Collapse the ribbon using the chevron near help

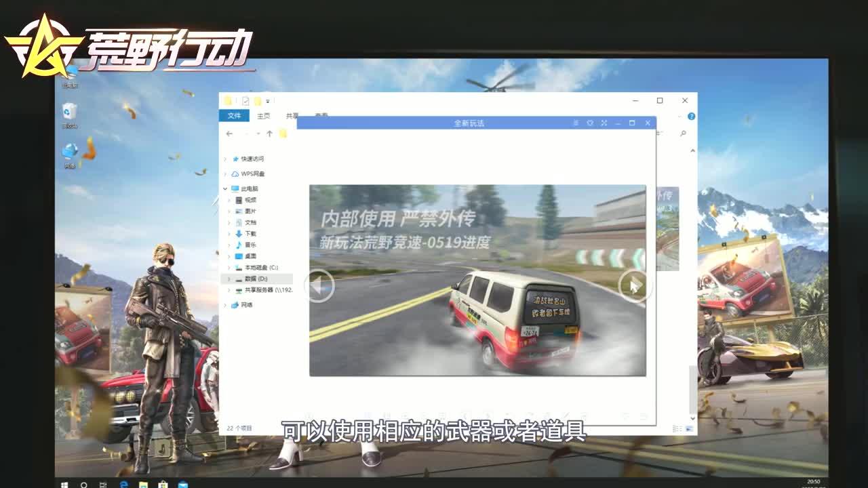click(x=680, y=116)
